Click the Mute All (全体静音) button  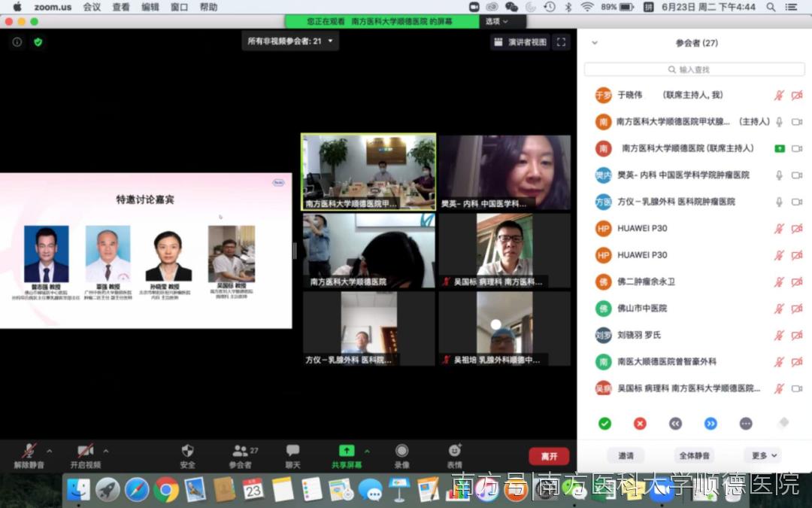point(695,455)
